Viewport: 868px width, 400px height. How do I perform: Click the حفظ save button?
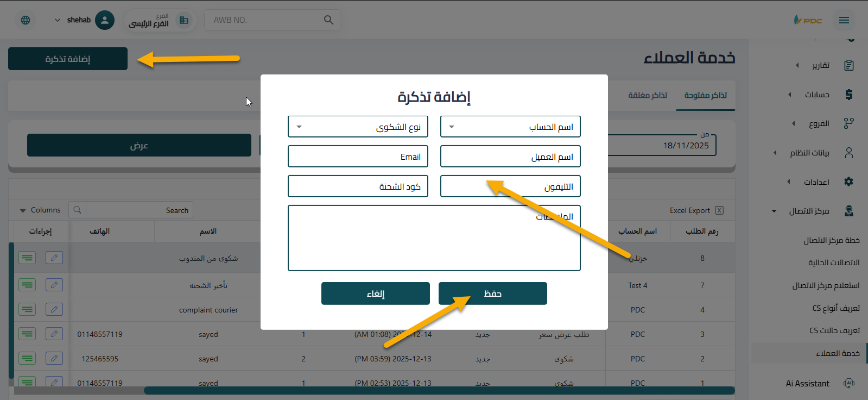[x=492, y=293]
